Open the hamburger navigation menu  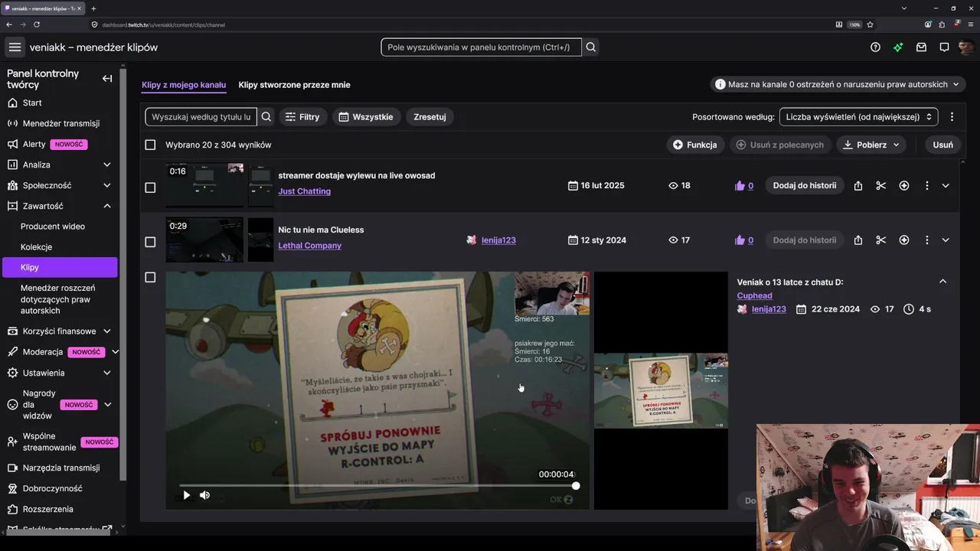(15, 47)
